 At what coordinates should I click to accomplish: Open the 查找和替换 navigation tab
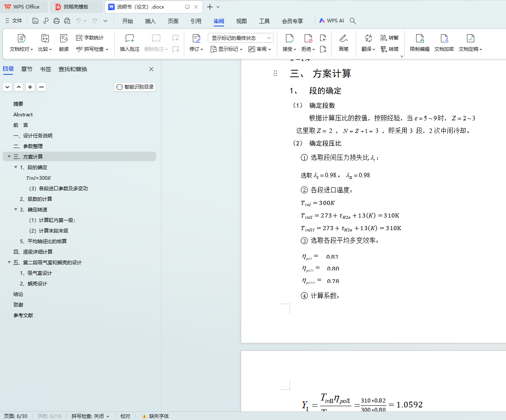tap(73, 69)
